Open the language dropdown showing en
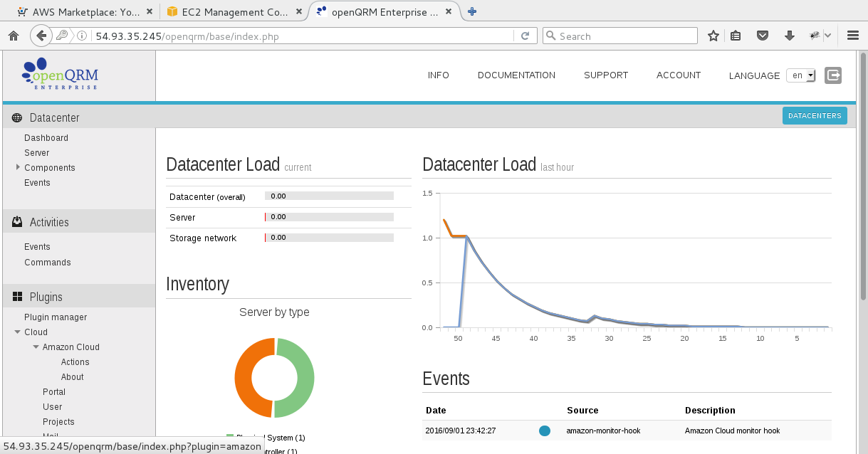This screenshot has width=868, height=454. 800,75
